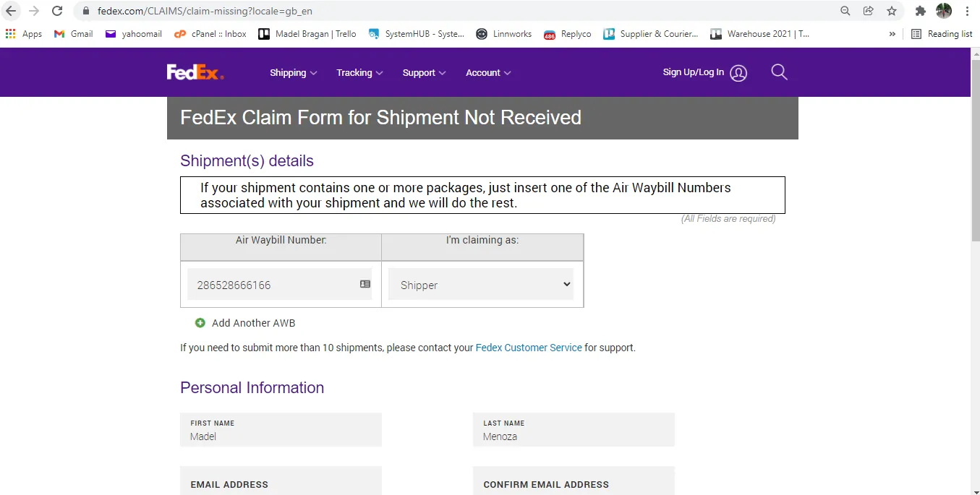Viewport: 980px width, 495px height.
Task: Open the Chrome three-dot menu
Action: tap(967, 11)
